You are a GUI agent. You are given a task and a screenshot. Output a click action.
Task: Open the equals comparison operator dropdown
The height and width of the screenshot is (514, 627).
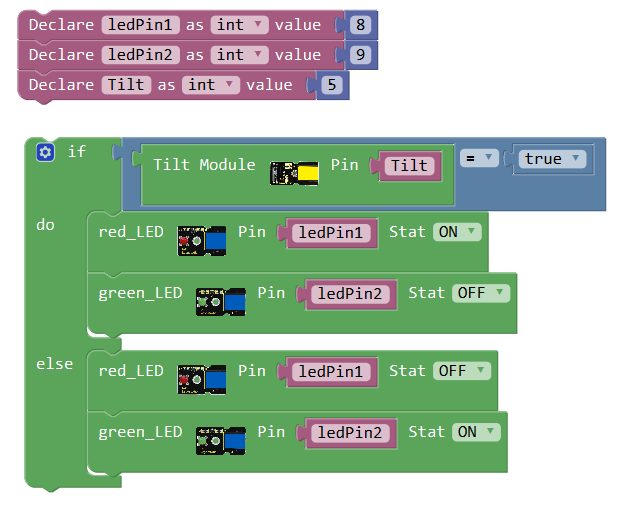pos(479,158)
